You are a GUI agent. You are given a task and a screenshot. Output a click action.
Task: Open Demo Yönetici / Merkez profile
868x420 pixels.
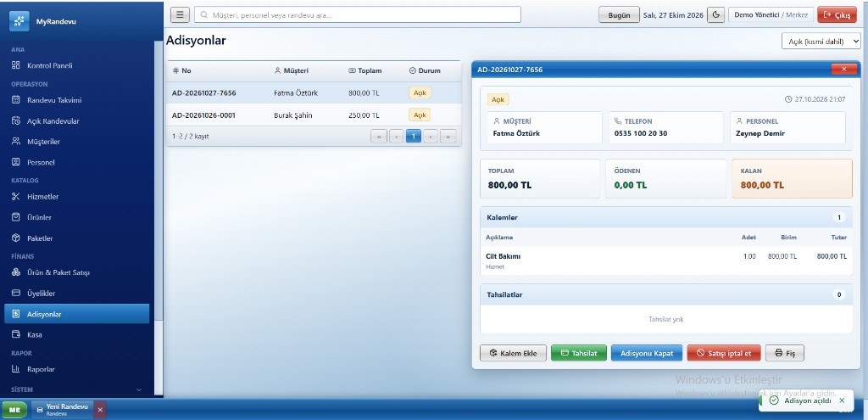pos(771,15)
